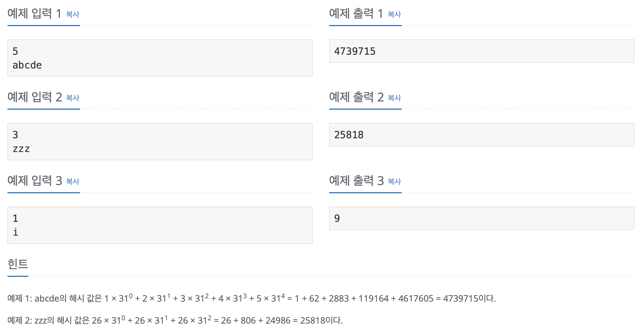The width and height of the screenshot is (644, 331).
Task: Click 복사 to copy 예제 출력 3
Action: coord(394,182)
